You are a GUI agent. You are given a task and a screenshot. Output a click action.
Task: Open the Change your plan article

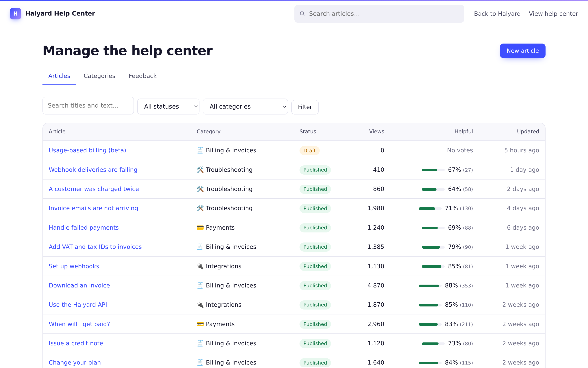point(75,363)
